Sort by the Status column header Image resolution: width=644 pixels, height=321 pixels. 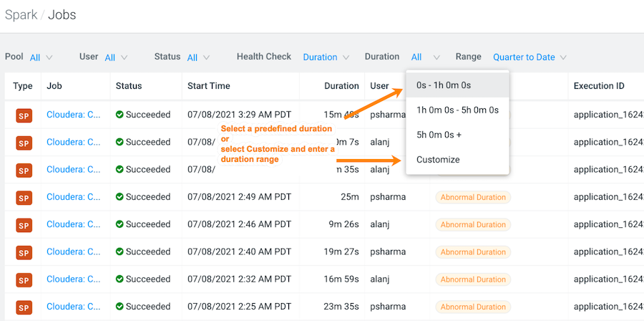click(x=129, y=86)
